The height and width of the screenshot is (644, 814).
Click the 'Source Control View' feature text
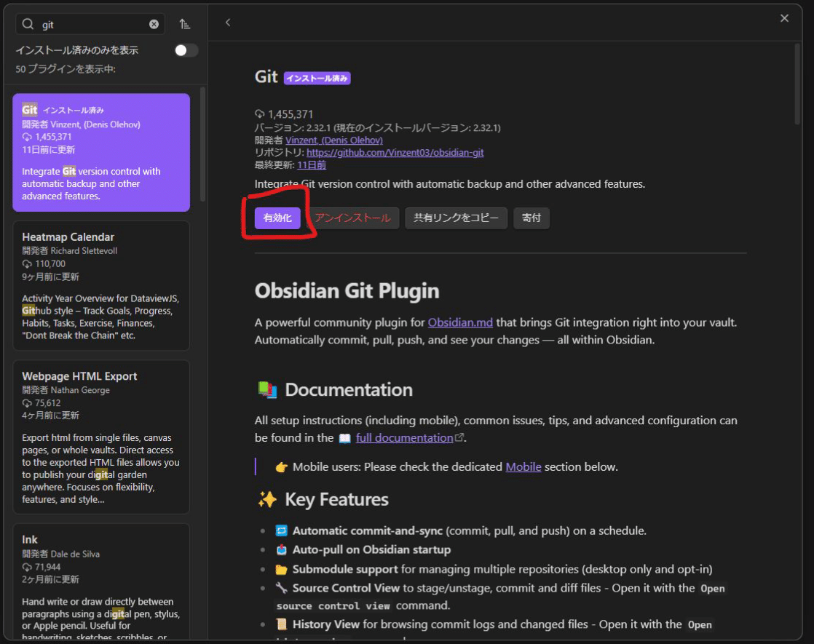click(x=347, y=588)
